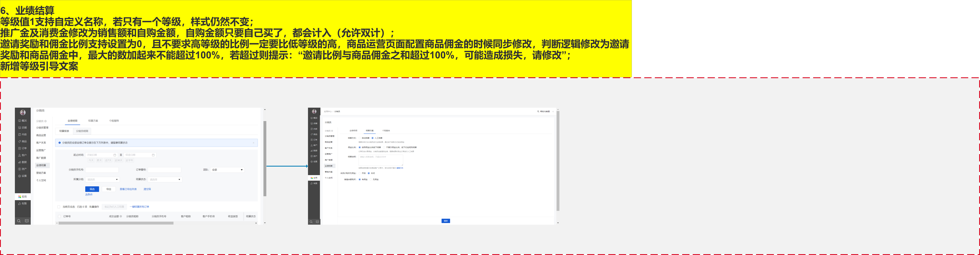Image resolution: width=980 pixels, height=255 pixels.
Task: Click the 店铺 shop icon in left sidebar of first screenshot
Action: tap(20, 128)
